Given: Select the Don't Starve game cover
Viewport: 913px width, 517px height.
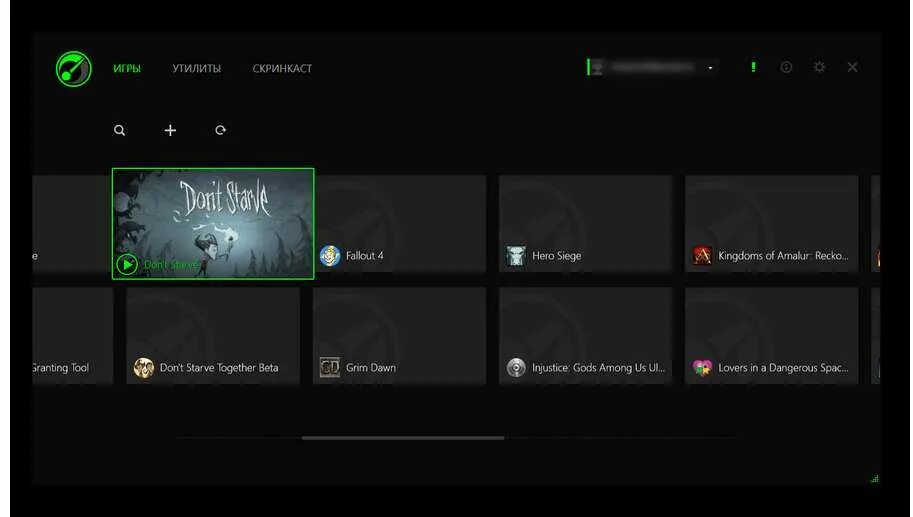Looking at the screenshot, I should [213, 224].
